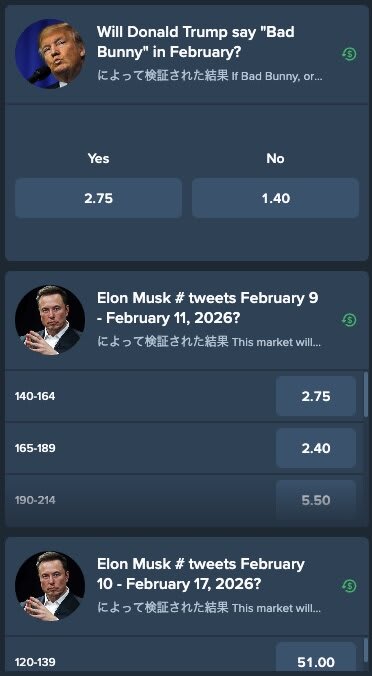Select No odds 1.40 for Bad Bunny
Image resolution: width=372 pixels, height=676 pixels.
pos(275,198)
